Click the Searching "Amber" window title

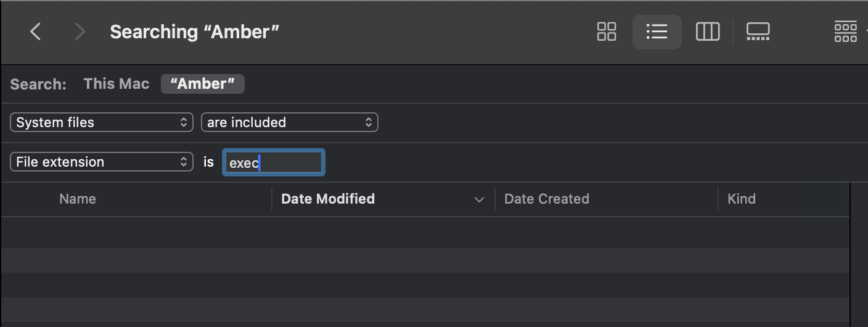[x=194, y=31]
